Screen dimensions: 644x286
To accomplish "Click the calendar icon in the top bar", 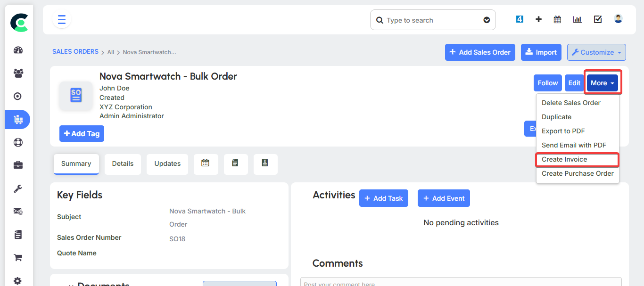I will click(557, 19).
